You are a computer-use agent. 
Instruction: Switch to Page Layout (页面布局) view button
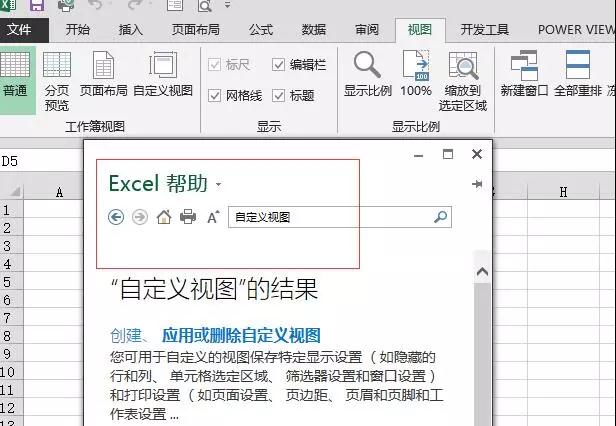104,73
